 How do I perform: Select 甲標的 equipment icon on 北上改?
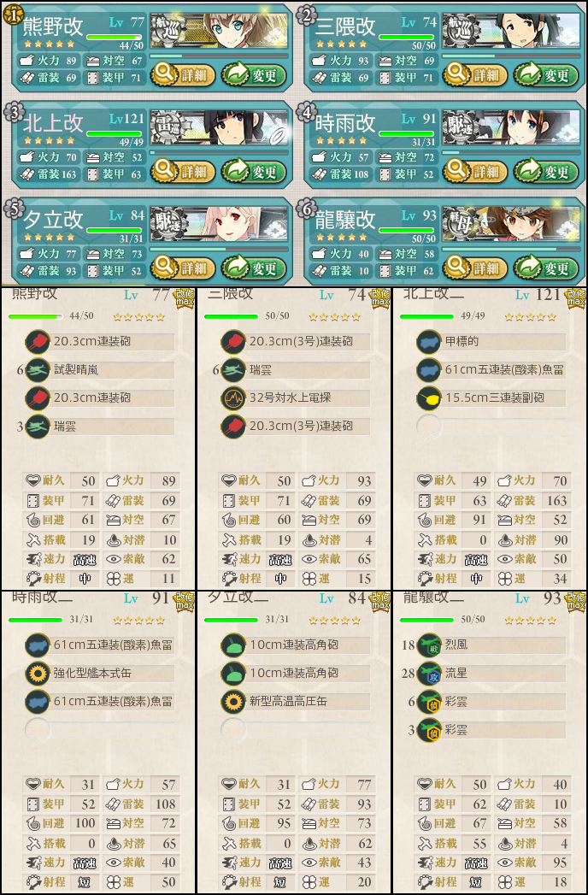429,342
